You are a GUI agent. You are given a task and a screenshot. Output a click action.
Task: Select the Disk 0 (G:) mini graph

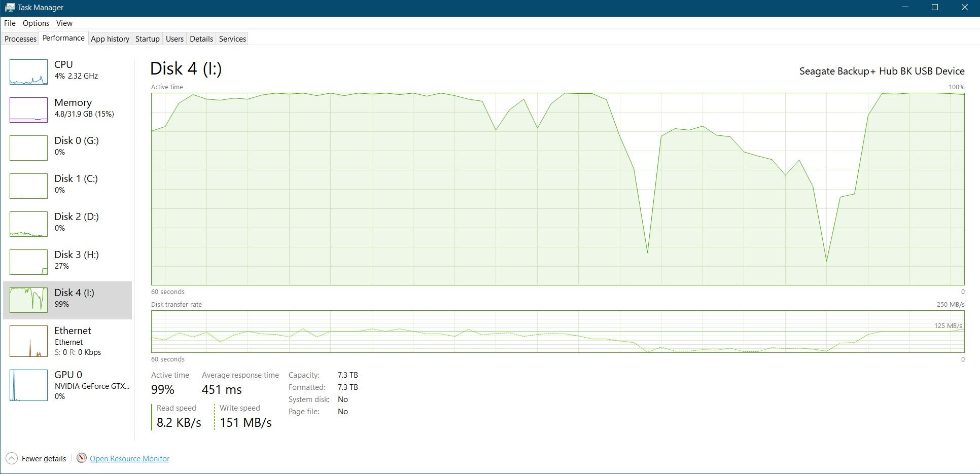tap(28, 148)
